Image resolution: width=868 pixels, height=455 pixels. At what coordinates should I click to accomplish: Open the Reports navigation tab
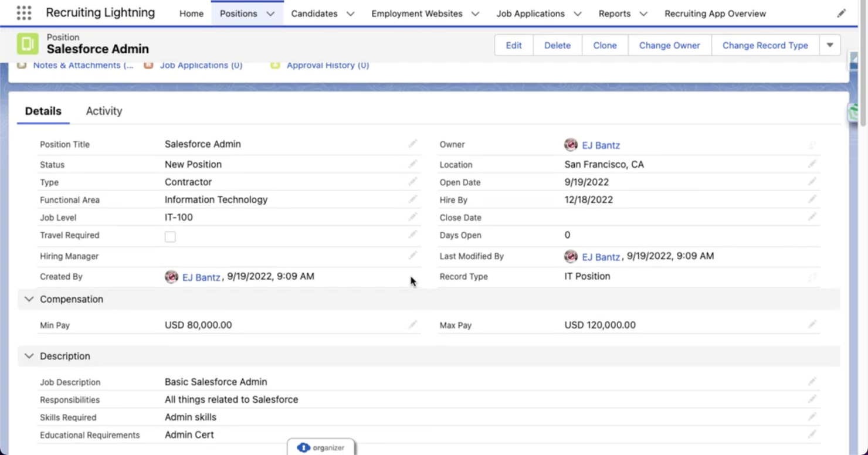pyautogui.click(x=614, y=13)
